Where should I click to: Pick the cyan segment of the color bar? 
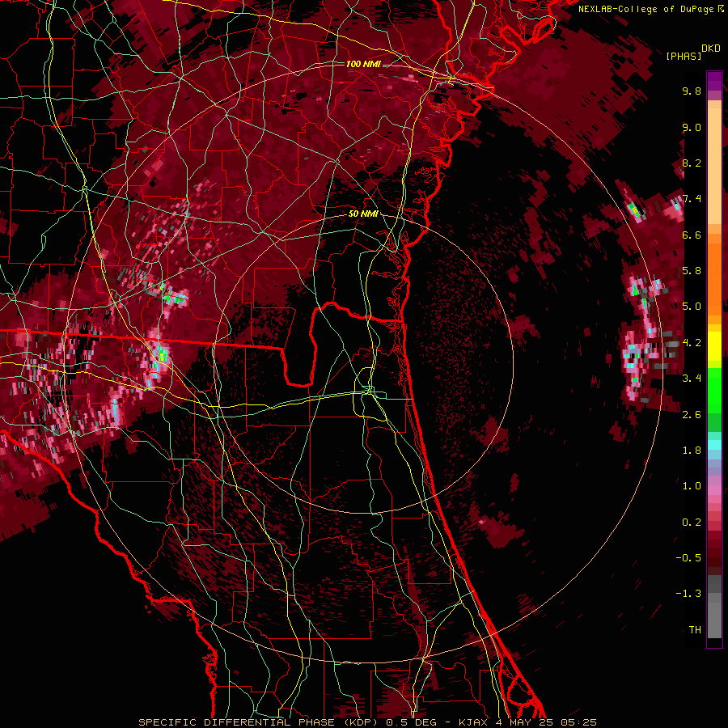pyautogui.click(x=714, y=445)
